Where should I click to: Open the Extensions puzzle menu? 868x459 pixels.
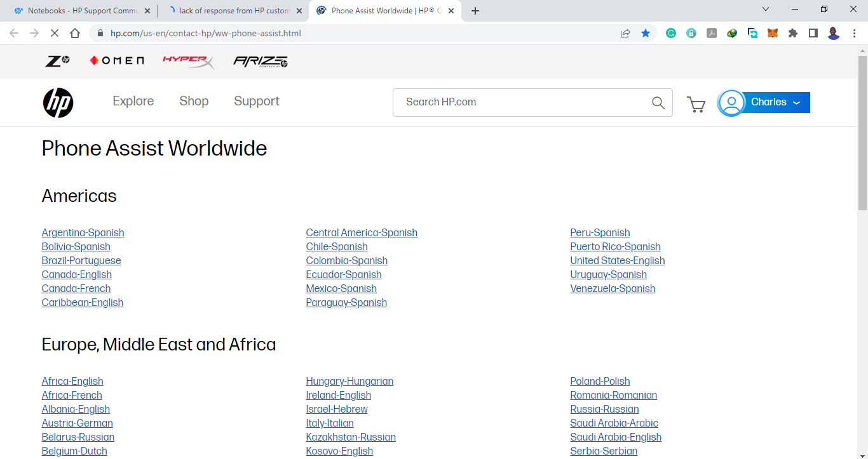click(793, 33)
